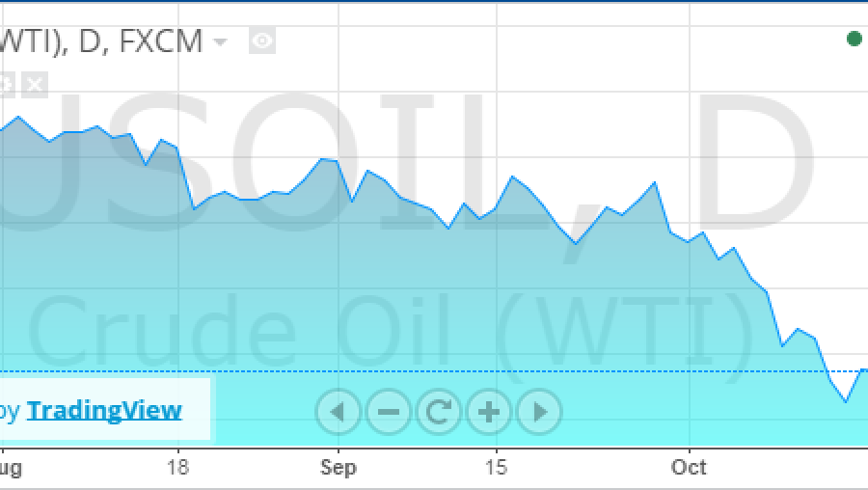
Task: Open settings via the gear icon
Action: pos(6,85)
